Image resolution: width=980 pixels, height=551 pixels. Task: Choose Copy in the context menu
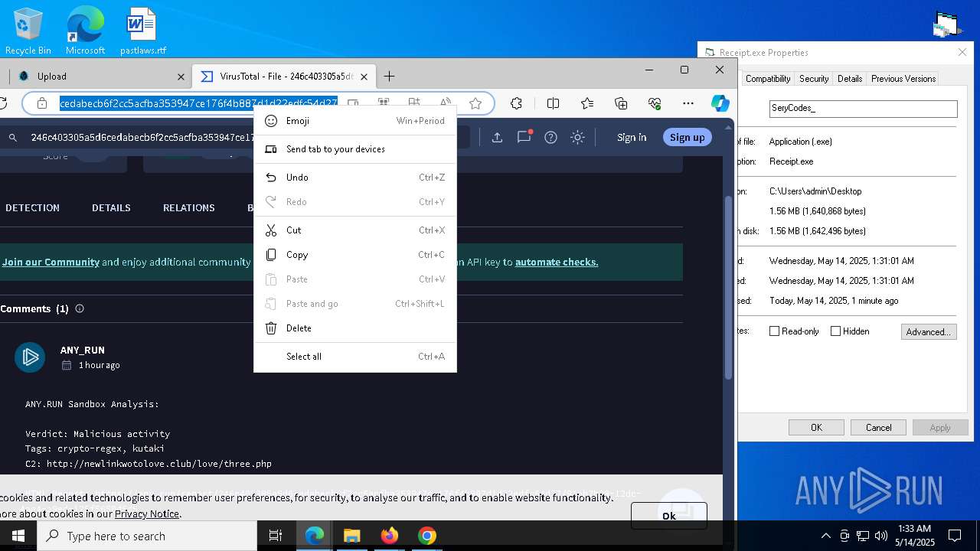(x=355, y=255)
